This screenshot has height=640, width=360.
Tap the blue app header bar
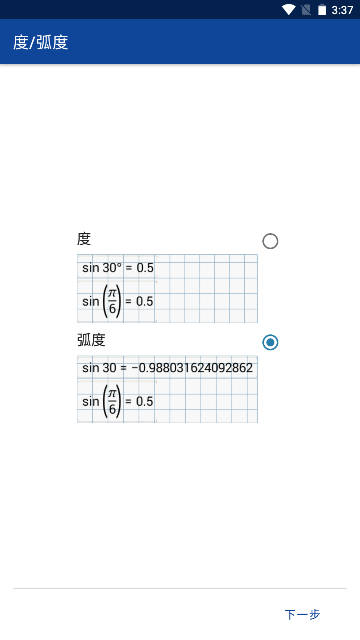tap(180, 42)
